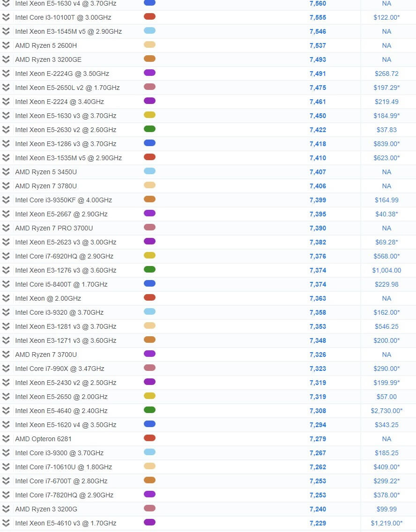This screenshot has width=416, height=532.
Task: Expand the Intel Xeon E-2224 @ 3.40GHz chevron
Action: pyautogui.click(x=6, y=102)
